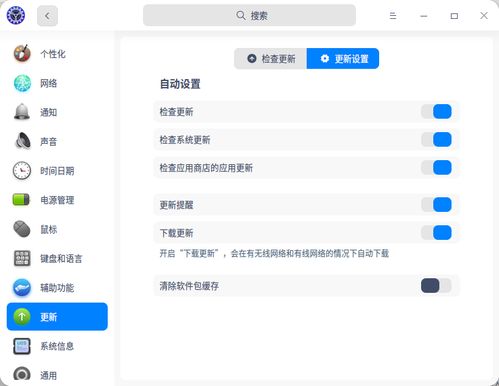The height and width of the screenshot is (386, 499).
Task: Click the 清除软件包缓存 label
Action: point(189,286)
